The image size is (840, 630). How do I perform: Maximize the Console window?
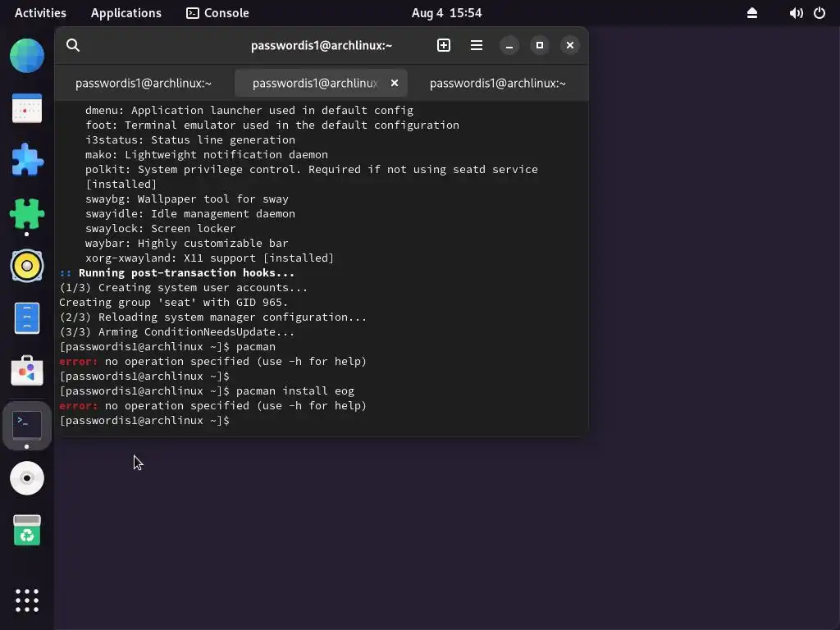[540, 46]
